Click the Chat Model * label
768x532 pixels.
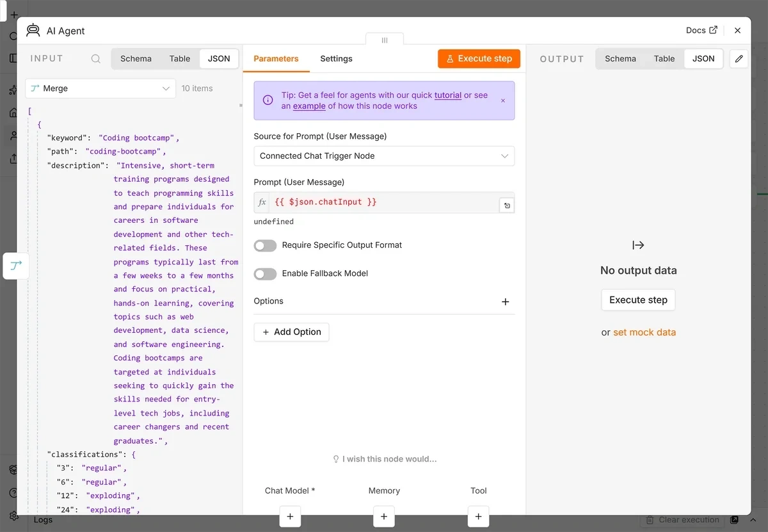click(290, 491)
